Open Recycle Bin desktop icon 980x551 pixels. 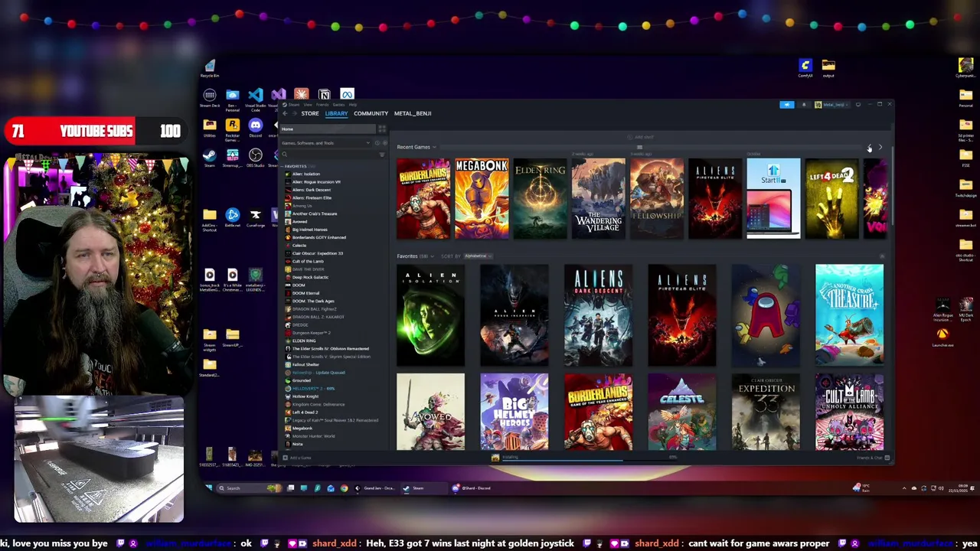point(210,68)
